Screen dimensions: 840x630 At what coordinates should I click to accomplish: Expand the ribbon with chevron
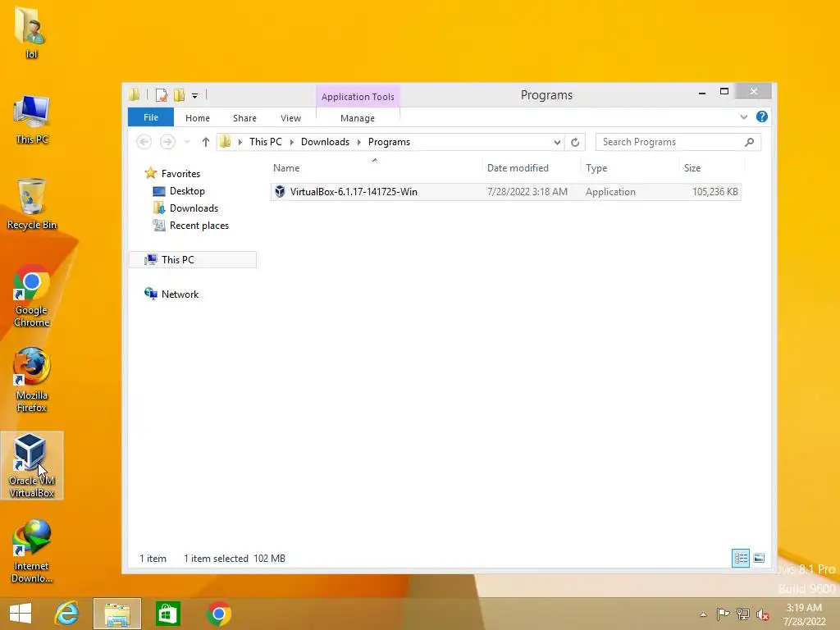coord(743,116)
